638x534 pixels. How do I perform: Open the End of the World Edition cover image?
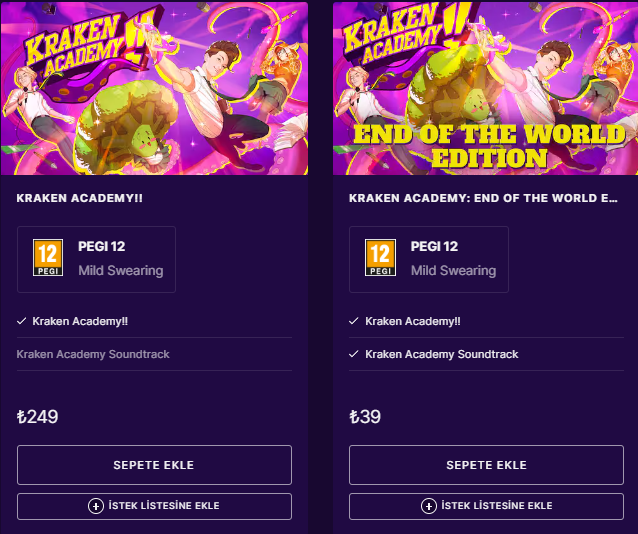[x=486, y=88]
